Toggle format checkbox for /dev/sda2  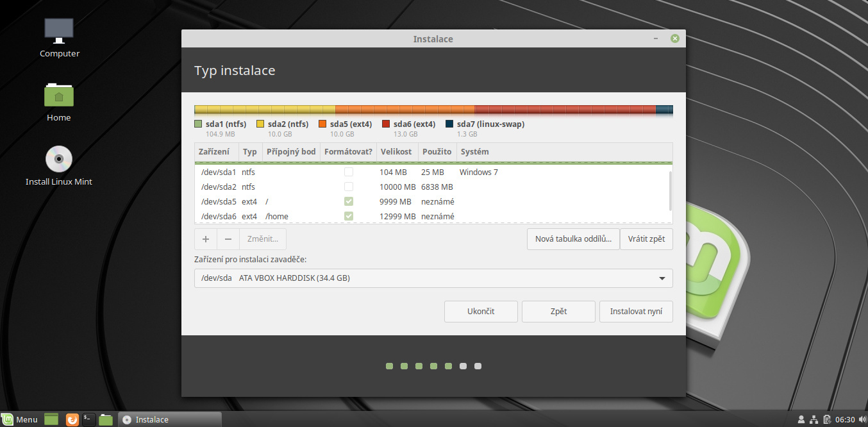tap(349, 187)
